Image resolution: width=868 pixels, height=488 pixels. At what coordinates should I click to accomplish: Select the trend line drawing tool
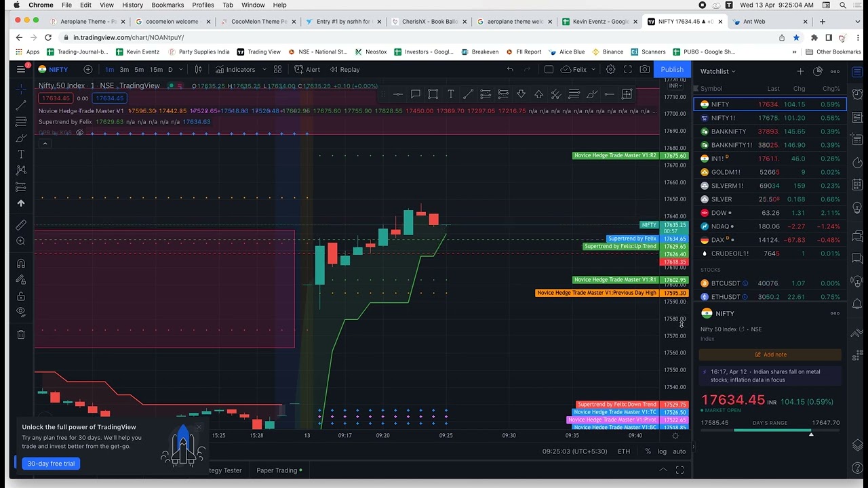pyautogui.click(x=21, y=105)
